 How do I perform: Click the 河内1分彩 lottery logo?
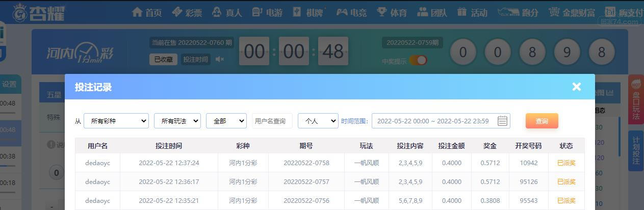pyautogui.click(x=80, y=52)
